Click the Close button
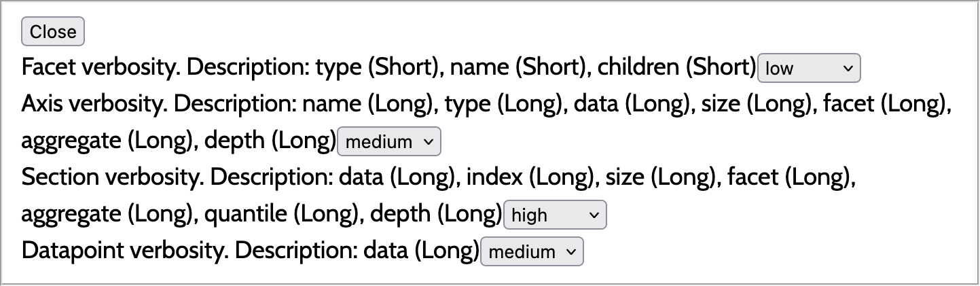 [x=53, y=32]
